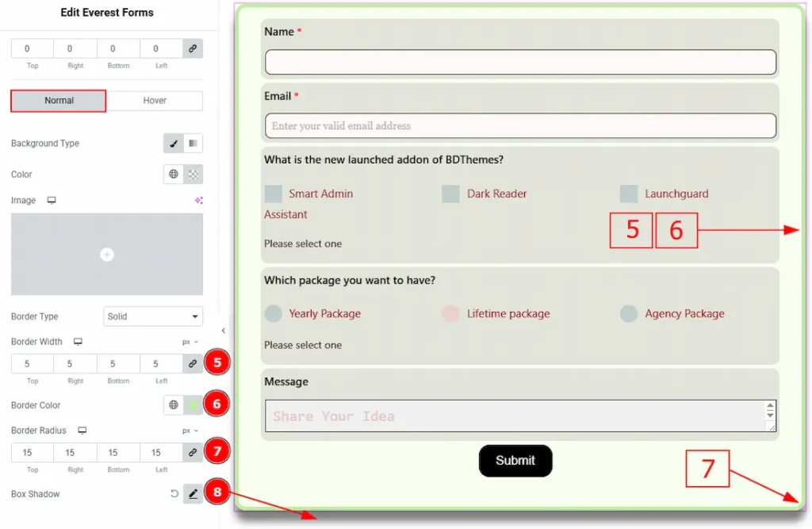Toggle link values for Border Radius
The height and width of the screenshot is (529, 812).
tap(192, 453)
